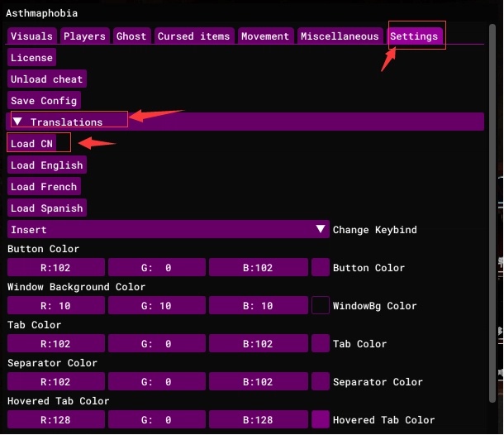This screenshot has width=504, height=435.
Task: Click the Window Background green value field
Action: (x=156, y=306)
